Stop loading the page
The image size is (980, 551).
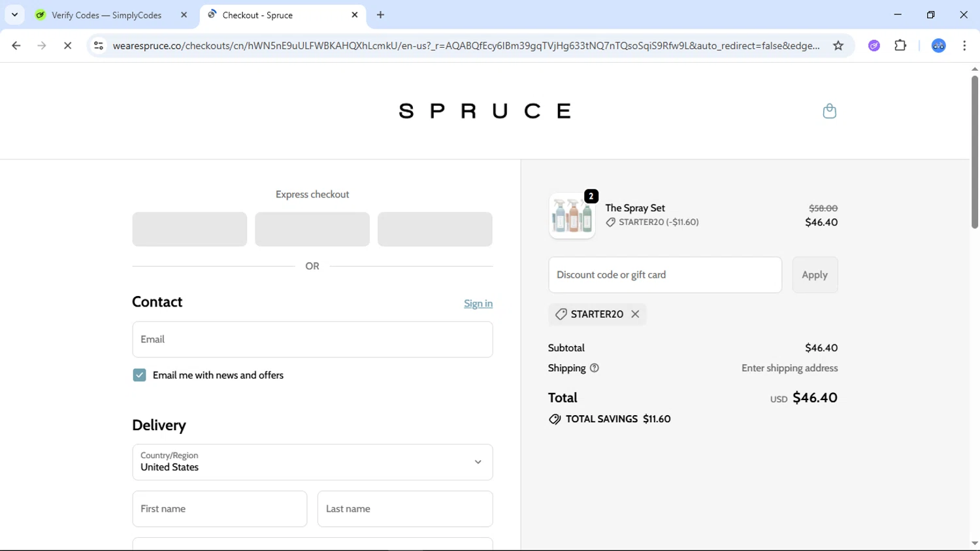pos(67,46)
